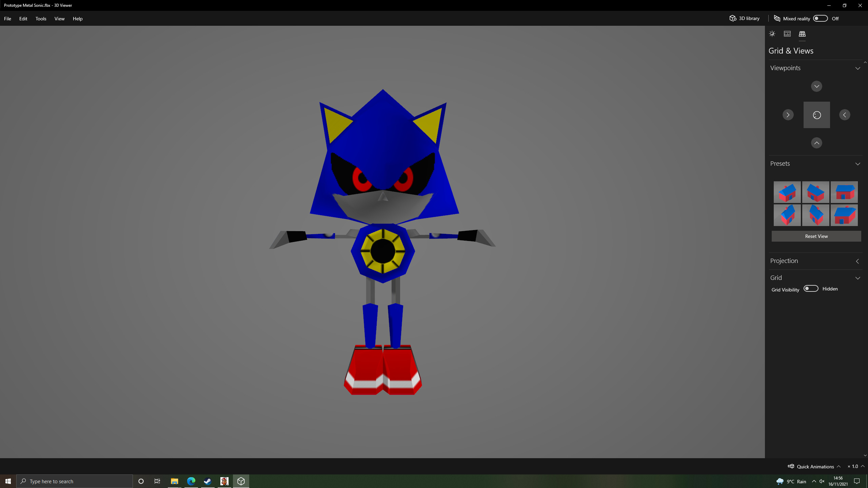Open the Stats & Shading tab icon
Image resolution: width=868 pixels, height=488 pixels.
[x=787, y=34]
